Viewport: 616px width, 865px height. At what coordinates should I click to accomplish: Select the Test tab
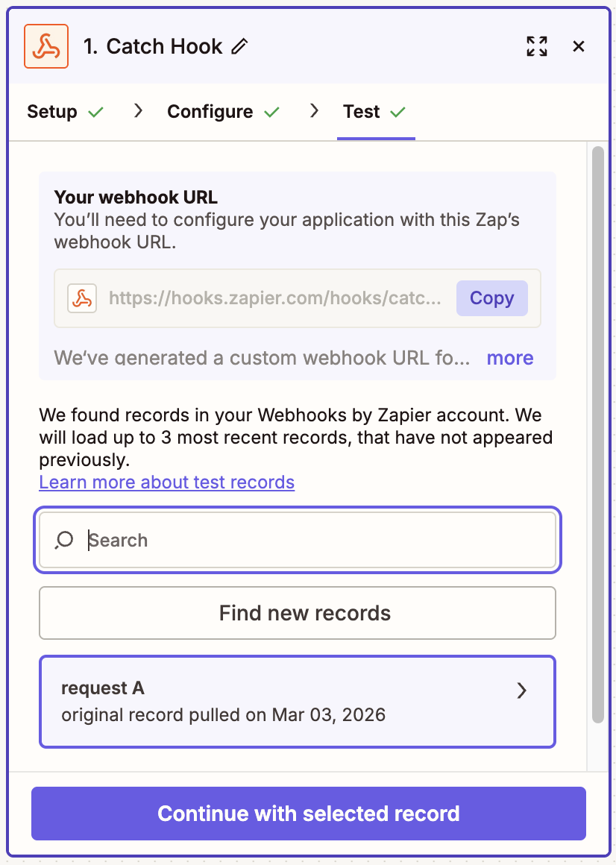coord(362,112)
